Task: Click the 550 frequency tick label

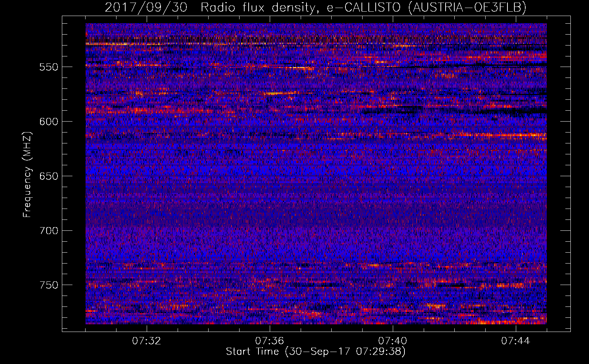Action: pyautogui.click(x=49, y=67)
